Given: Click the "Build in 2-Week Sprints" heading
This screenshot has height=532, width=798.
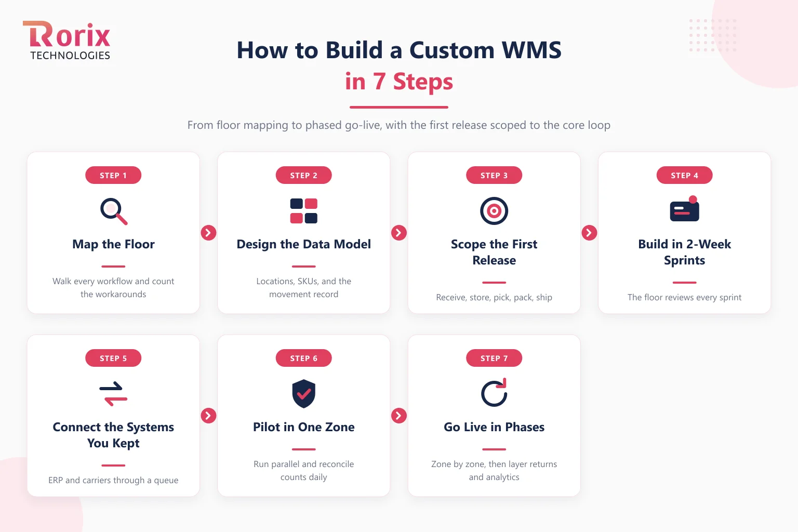Looking at the screenshot, I should tap(685, 252).
